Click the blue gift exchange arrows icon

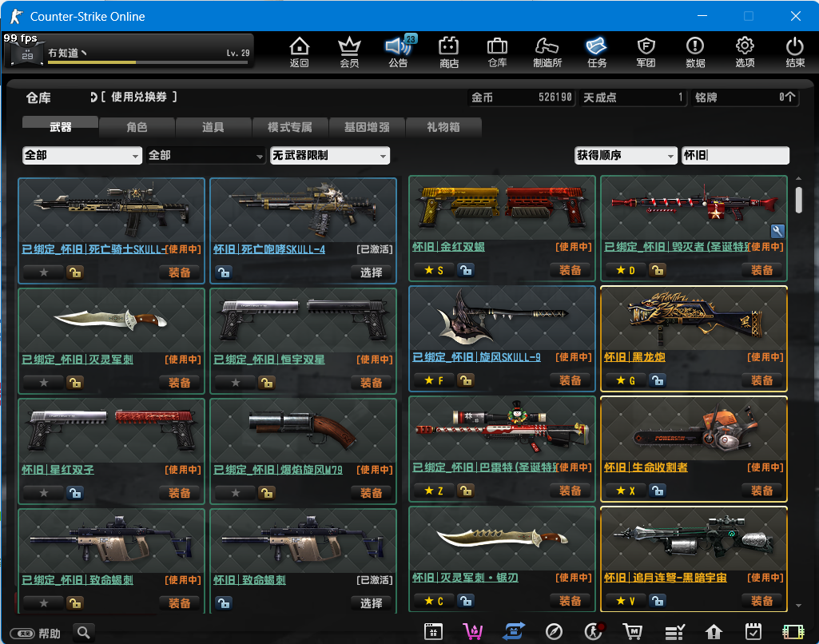514,631
